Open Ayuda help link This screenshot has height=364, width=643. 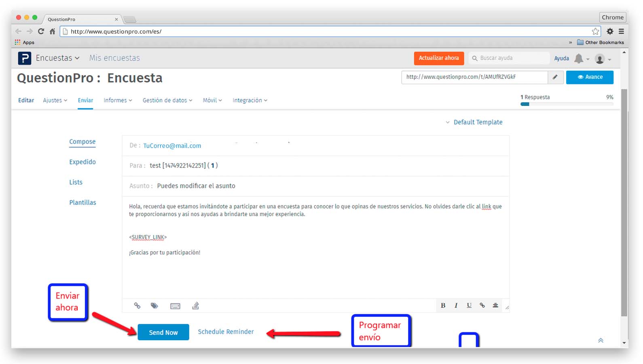[x=561, y=59]
